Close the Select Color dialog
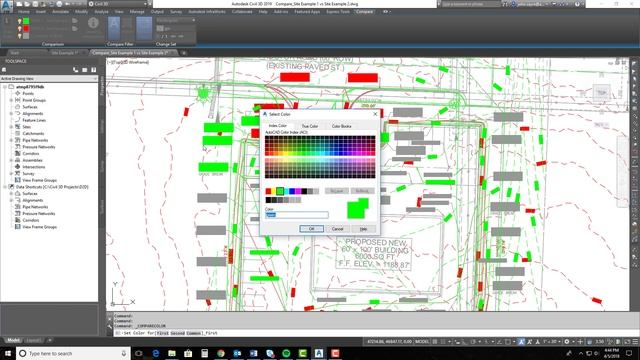The width and height of the screenshot is (640, 360). [x=375, y=114]
